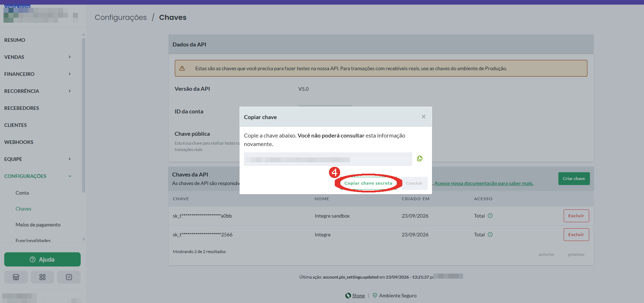
Task: Click the CRIADO EM column header
Action: coord(416,199)
